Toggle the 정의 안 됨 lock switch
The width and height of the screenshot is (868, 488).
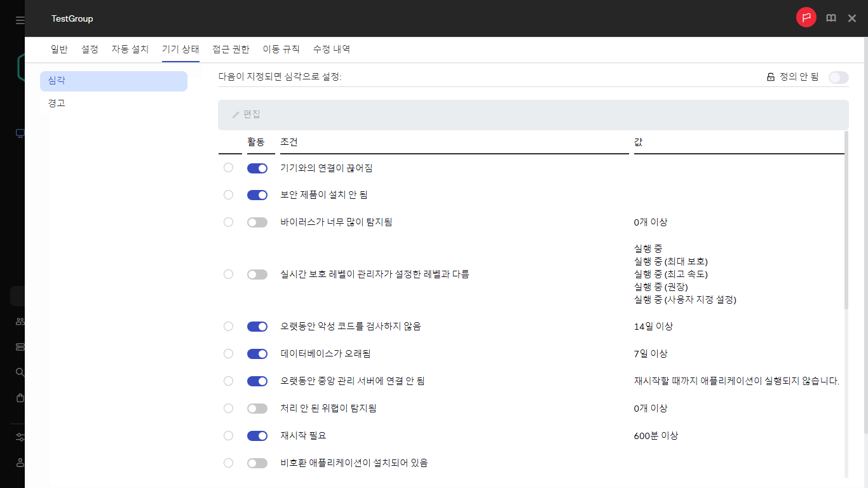(838, 78)
